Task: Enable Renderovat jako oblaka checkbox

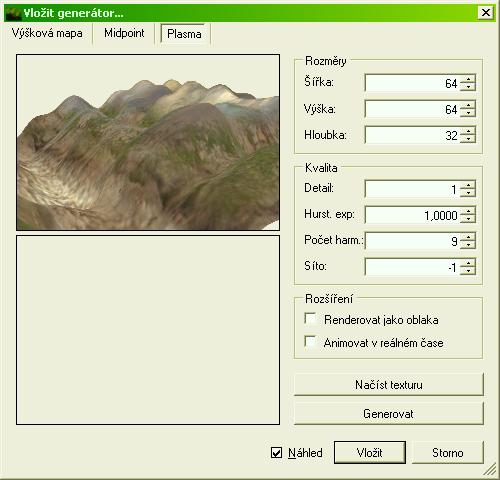Action: point(310,319)
